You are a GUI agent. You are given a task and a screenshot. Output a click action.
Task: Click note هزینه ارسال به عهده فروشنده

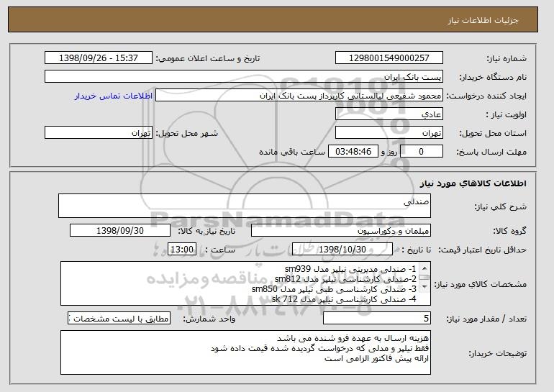353,338
